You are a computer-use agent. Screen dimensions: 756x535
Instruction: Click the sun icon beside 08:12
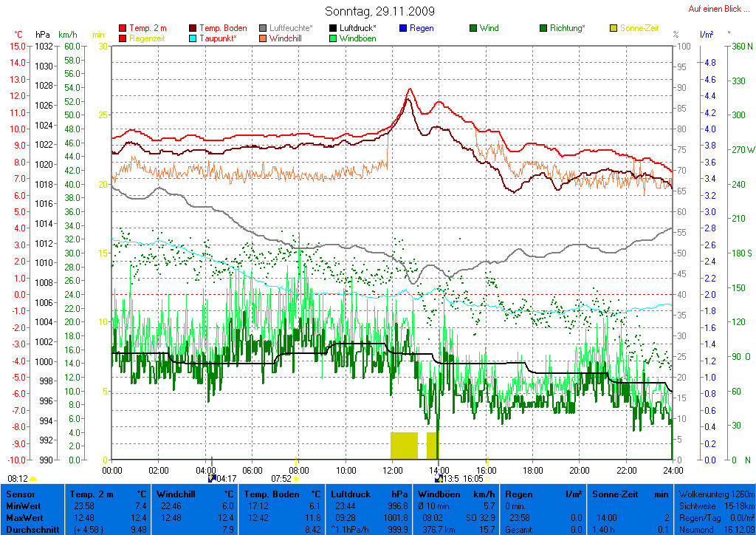(33, 479)
